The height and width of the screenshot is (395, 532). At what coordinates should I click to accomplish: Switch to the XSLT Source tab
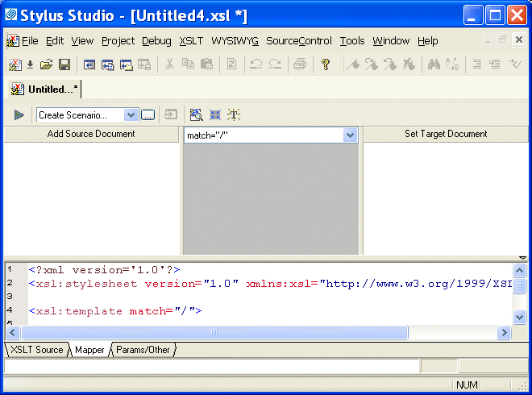pyautogui.click(x=36, y=350)
